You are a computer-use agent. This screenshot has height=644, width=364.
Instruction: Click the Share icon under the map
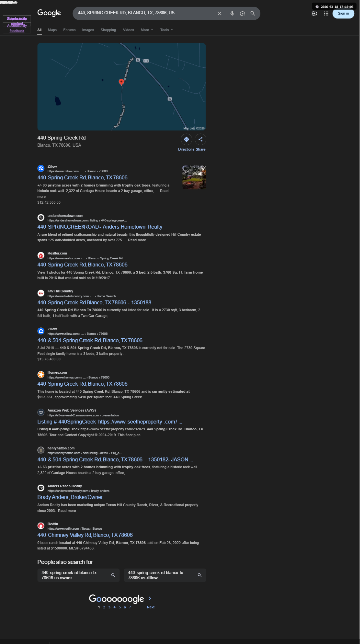coord(200,140)
